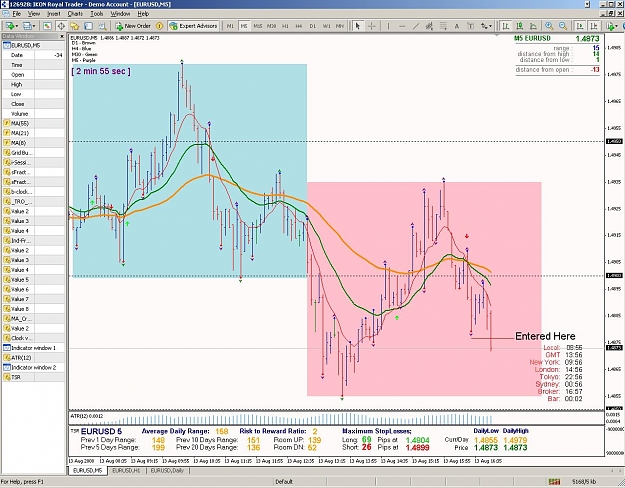625x488 pixels.
Task: Open the File menu
Action: [x=17, y=14]
